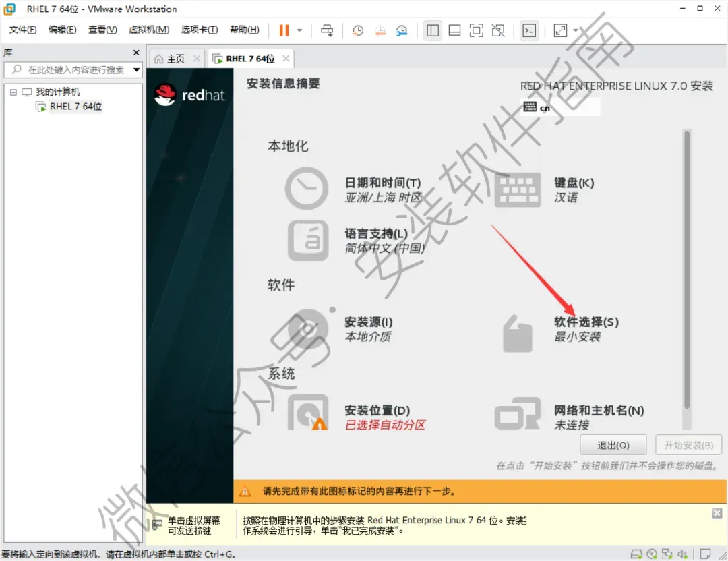Collapse the 我的计算机 tree node
The height and width of the screenshot is (561, 728).
(x=13, y=92)
